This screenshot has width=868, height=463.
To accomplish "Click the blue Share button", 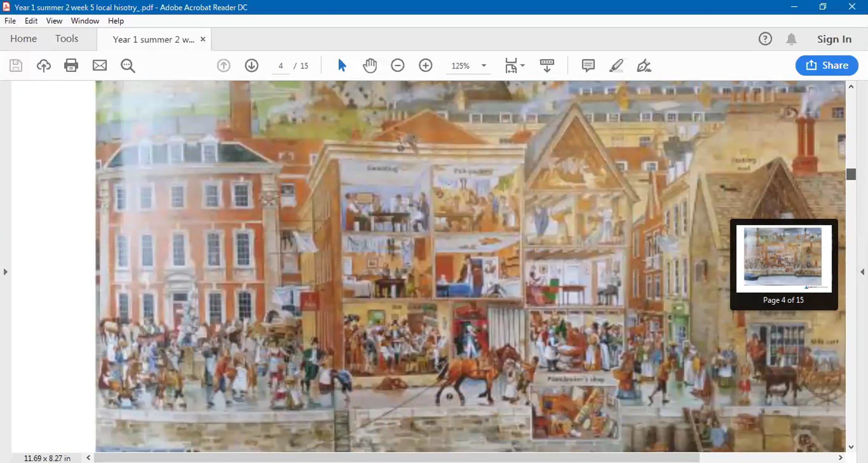I will (826, 66).
